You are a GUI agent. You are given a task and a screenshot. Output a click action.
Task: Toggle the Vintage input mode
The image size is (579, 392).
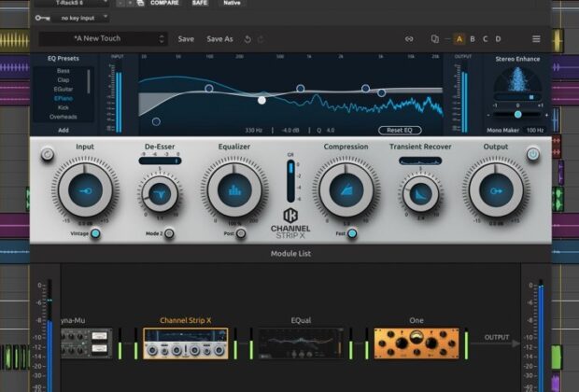point(95,233)
